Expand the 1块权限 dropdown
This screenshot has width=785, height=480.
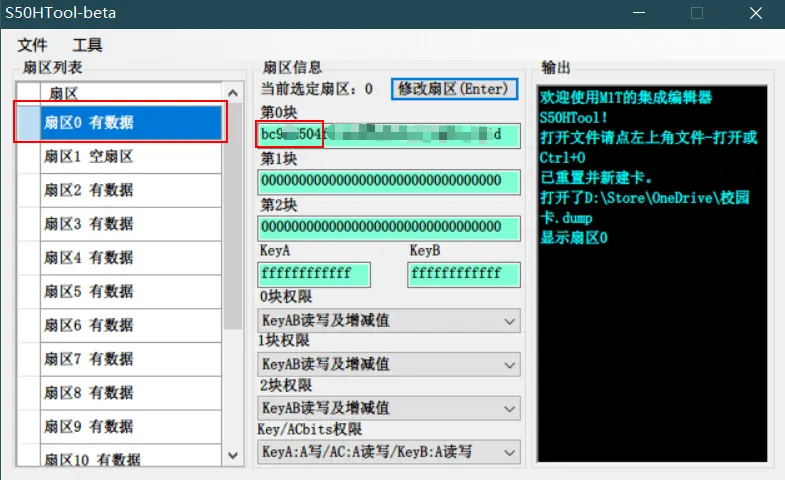coord(389,364)
